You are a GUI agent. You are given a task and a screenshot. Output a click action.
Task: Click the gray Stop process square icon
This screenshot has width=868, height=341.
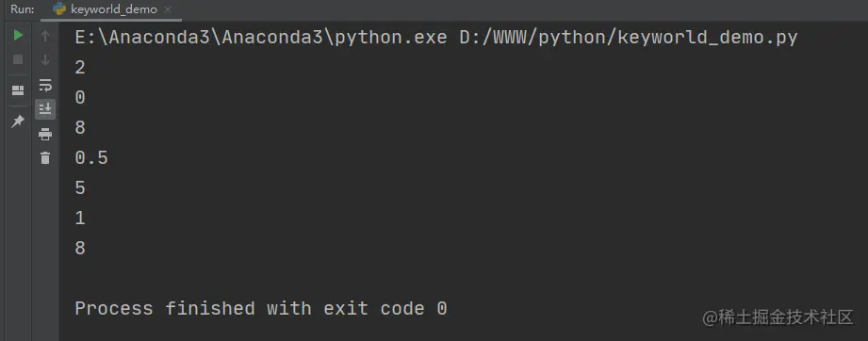[18, 59]
